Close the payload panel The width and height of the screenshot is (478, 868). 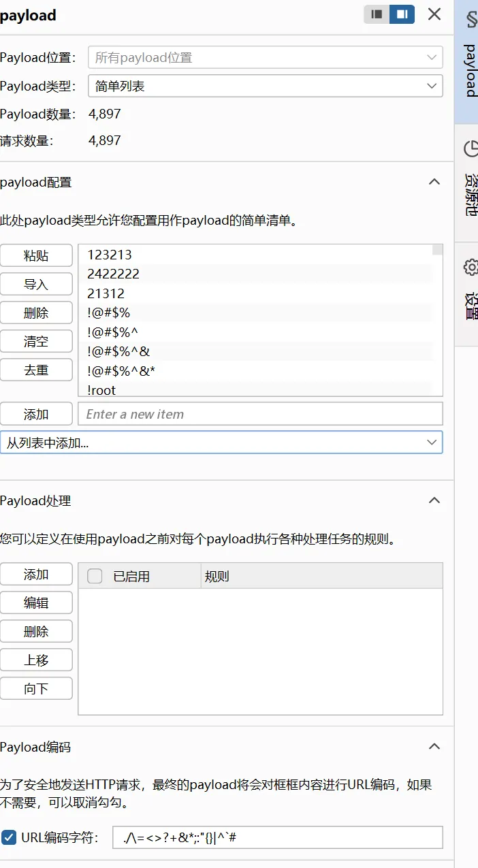[434, 14]
